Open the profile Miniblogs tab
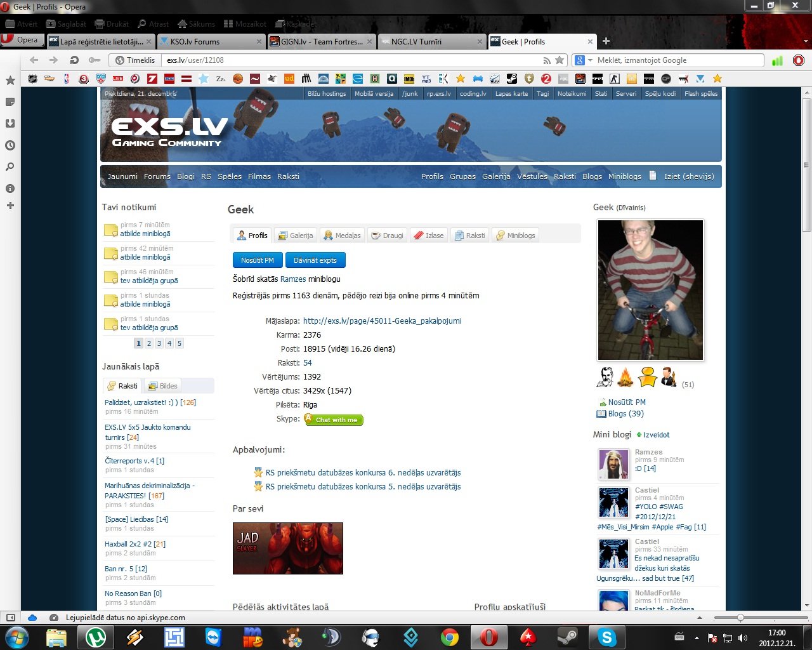Viewport: 812px width, 650px height. (x=515, y=235)
